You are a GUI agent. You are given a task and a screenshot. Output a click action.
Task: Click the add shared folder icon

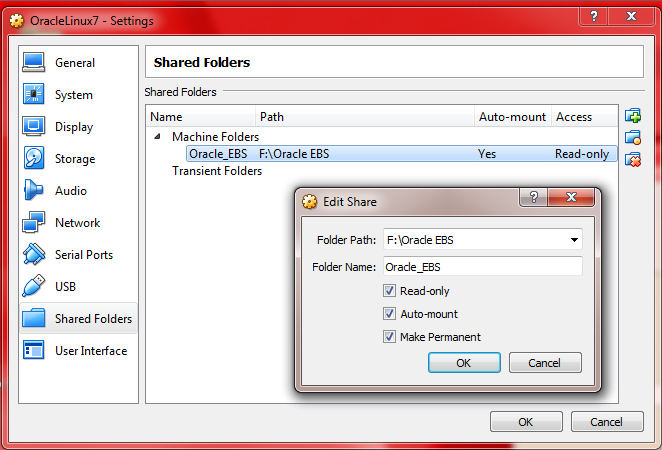pos(633,115)
